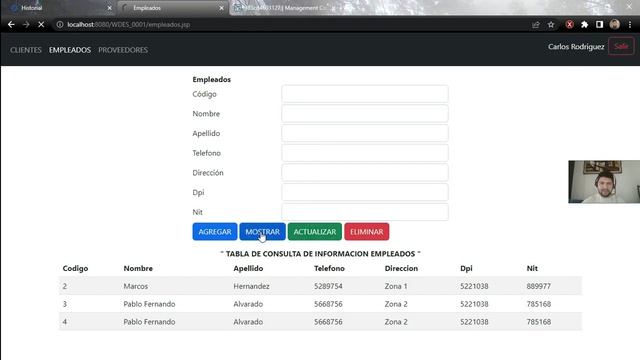Click the green ACTUALIZAR button
This screenshot has height=360, width=640.
[x=315, y=231]
